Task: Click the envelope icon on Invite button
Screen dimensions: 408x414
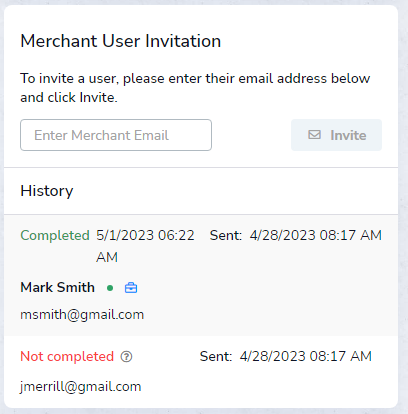Action: (314, 135)
